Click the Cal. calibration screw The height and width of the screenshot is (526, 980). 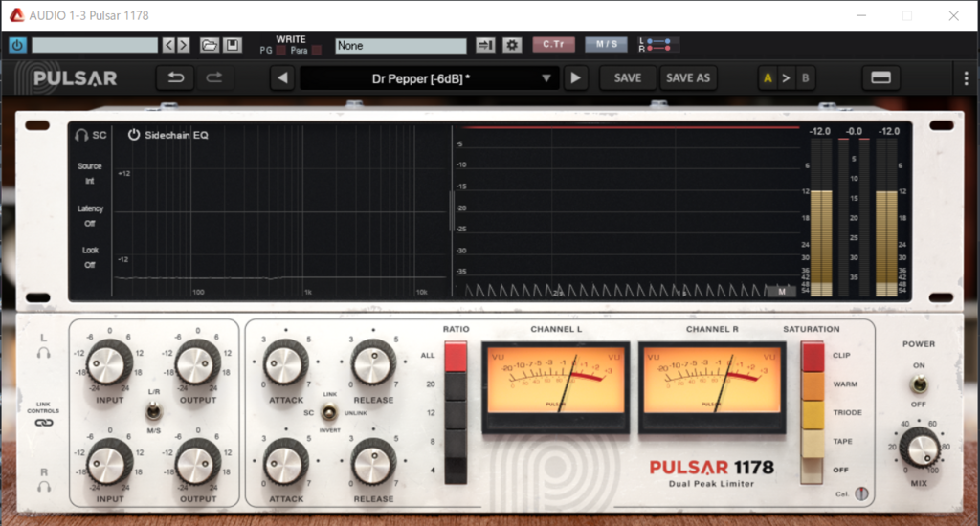pos(861,493)
